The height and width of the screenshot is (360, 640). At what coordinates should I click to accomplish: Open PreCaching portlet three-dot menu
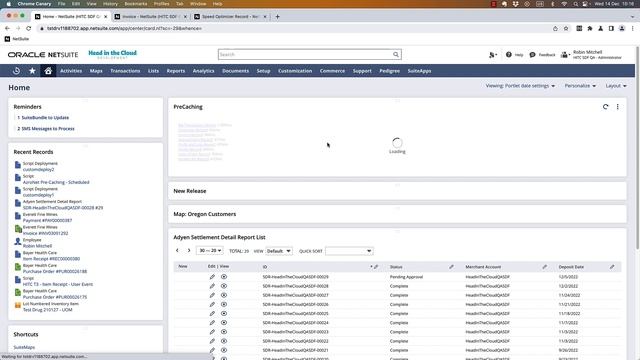coord(618,107)
